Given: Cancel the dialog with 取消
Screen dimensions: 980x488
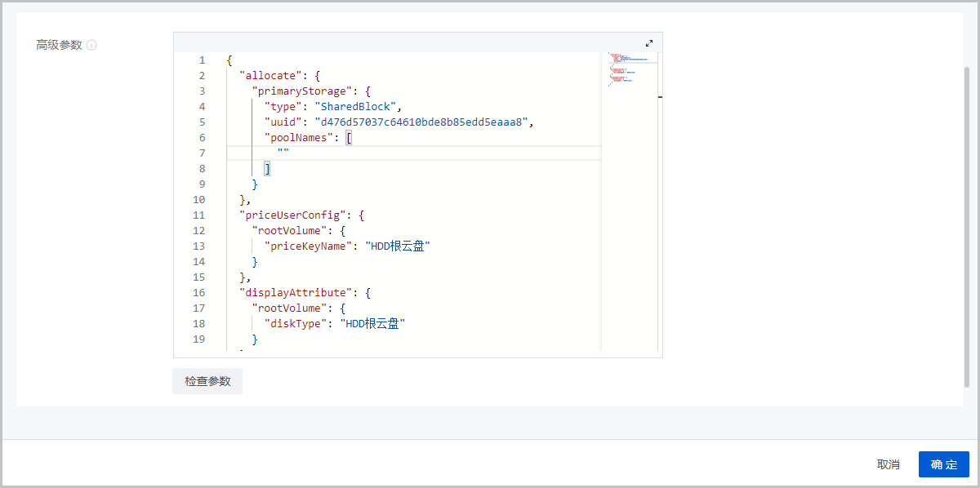Looking at the screenshot, I should coord(888,464).
